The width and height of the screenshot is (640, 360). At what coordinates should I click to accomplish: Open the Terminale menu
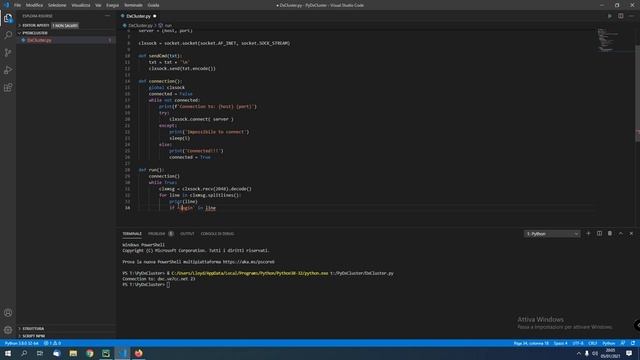click(x=133, y=5)
